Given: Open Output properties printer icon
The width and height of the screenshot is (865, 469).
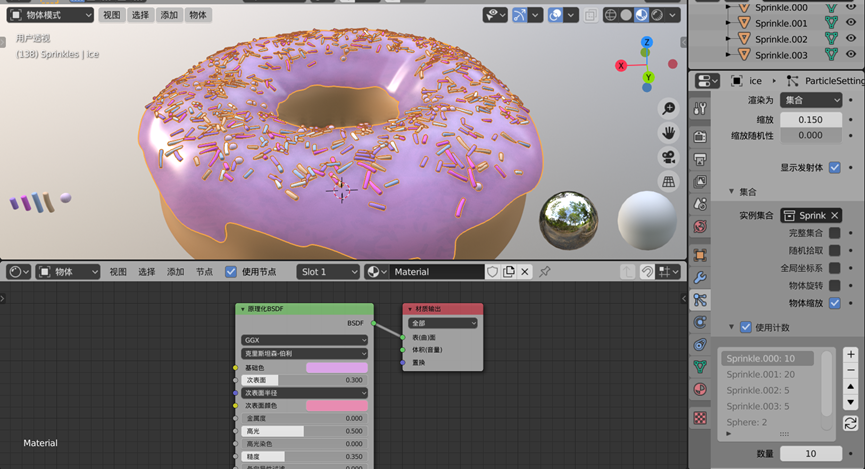Looking at the screenshot, I should coord(700,159).
